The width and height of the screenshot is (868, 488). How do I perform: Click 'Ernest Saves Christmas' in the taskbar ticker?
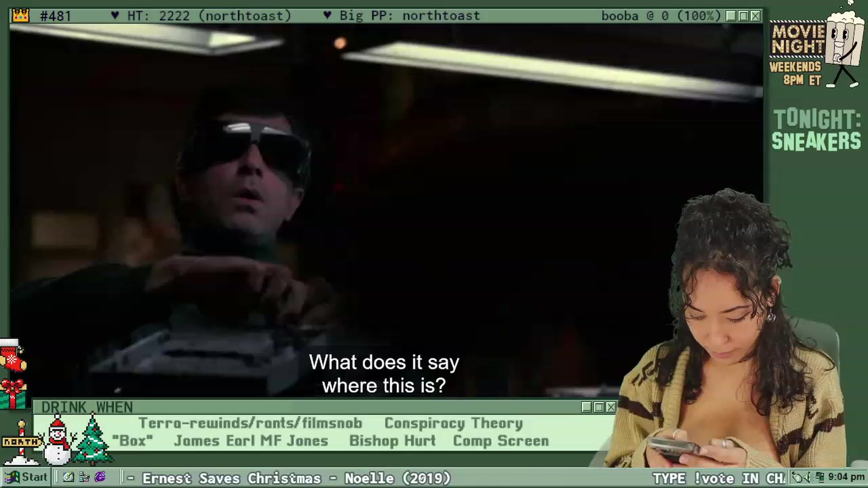pos(231,478)
